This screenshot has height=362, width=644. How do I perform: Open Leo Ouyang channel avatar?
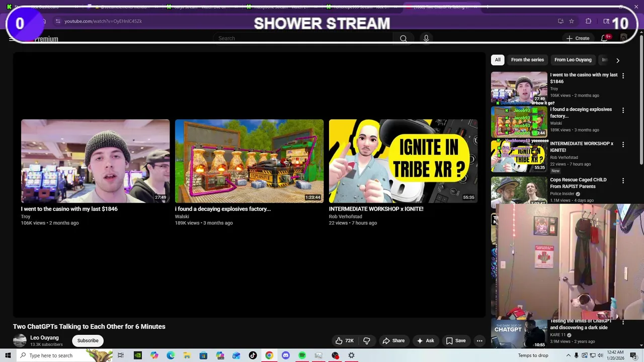click(x=20, y=340)
